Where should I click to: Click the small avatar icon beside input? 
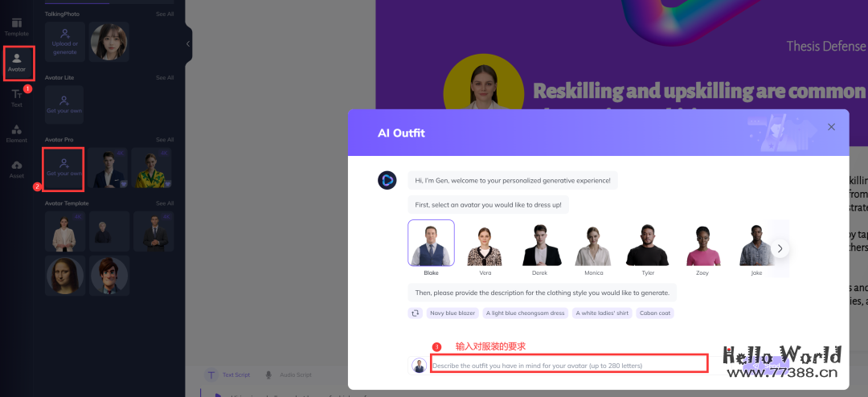tap(419, 366)
